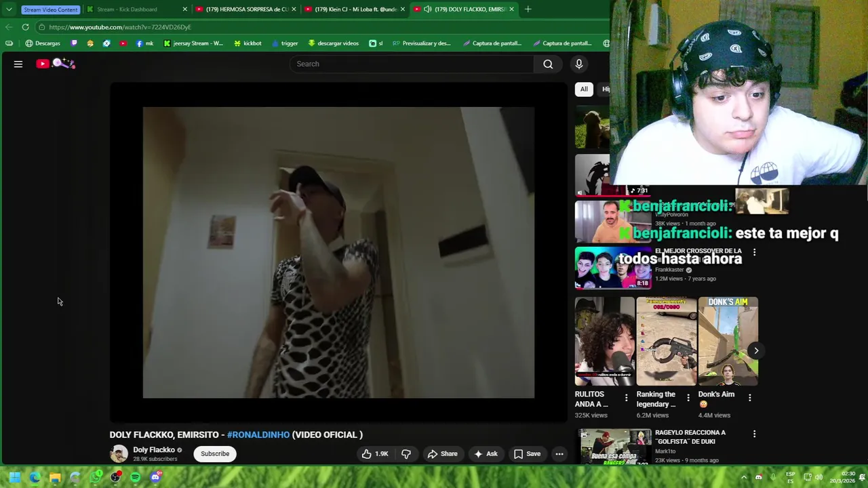The width and height of the screenshot is (868, 488).
Task: Go to the YouTube home logo
Action: pyautogui.click(x=56, y=64)
